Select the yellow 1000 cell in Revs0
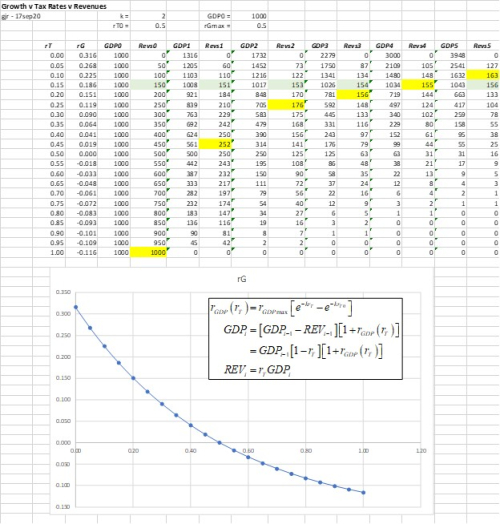 click(148, 253)
